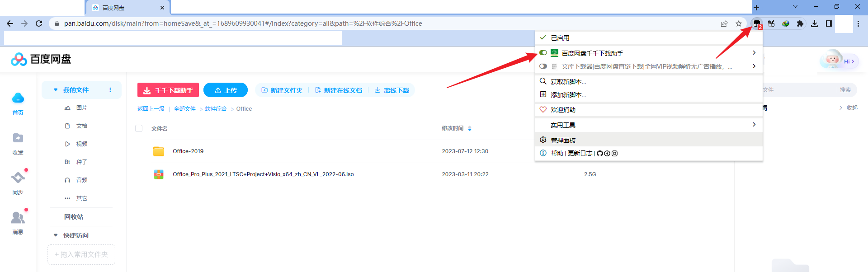Click the 百度网盘 logo
868x272 pixels.
(41, 59)
